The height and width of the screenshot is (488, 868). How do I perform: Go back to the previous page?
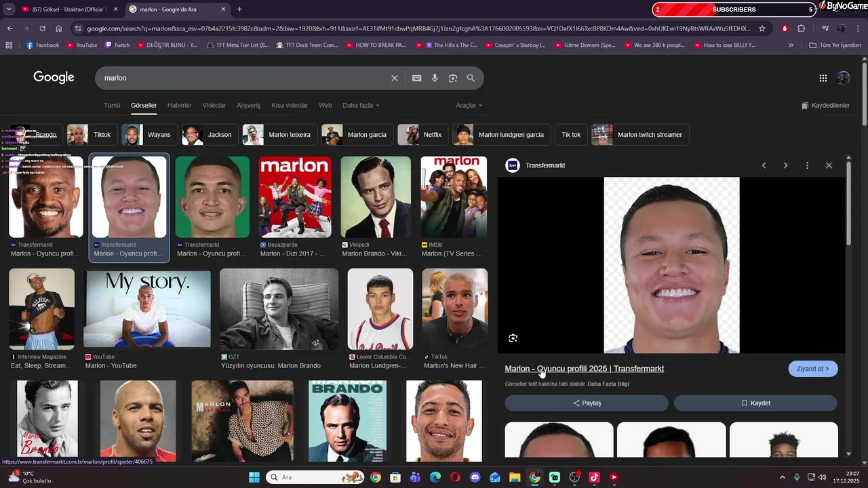9,28
